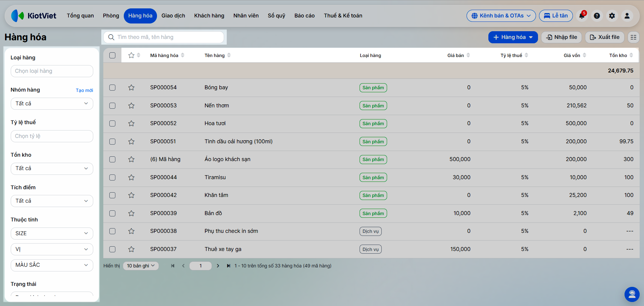Tick the checkbox for SP000053
The height and width of the screenshot is (306, 644).
[112, 106]
